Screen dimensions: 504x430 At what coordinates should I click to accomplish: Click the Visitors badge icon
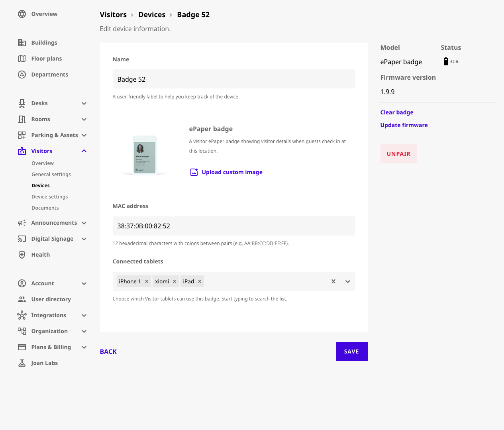[22, 151]
